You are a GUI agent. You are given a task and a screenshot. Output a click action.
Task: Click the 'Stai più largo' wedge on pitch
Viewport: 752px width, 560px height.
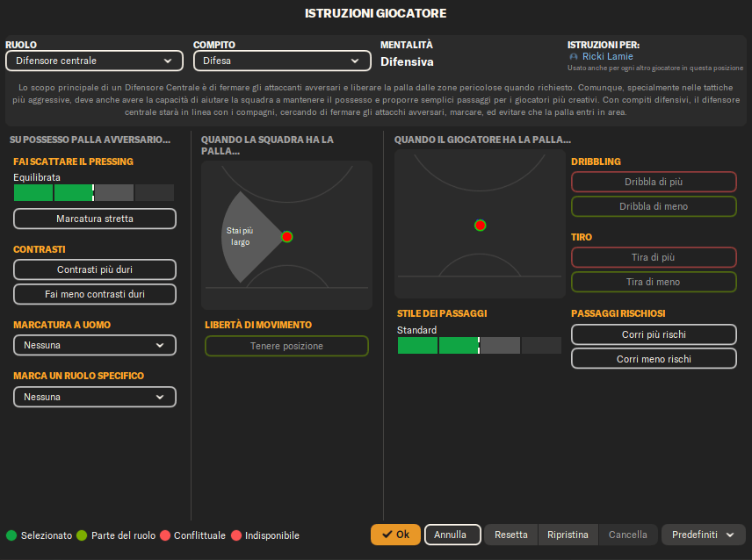[242, 236]
